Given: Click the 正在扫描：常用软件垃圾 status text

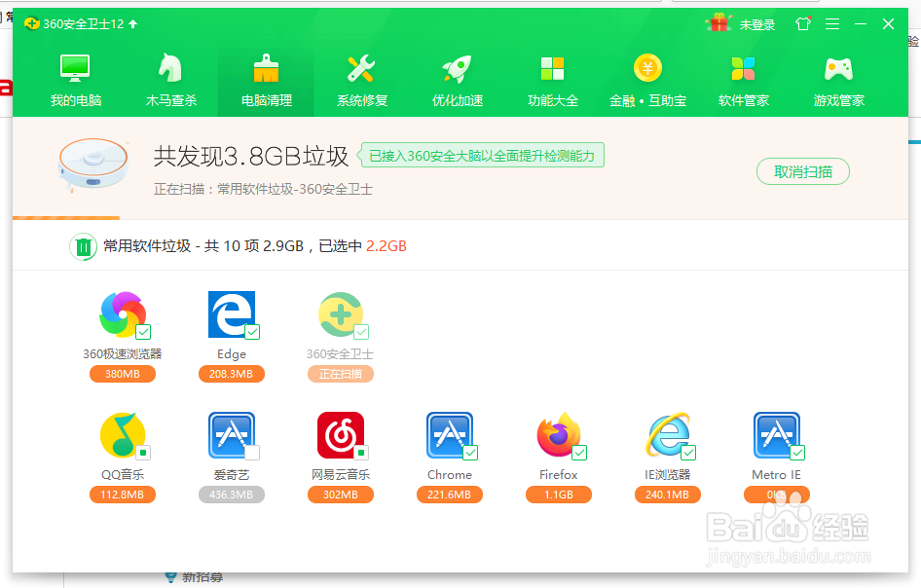Looking at the screenshot, I should (x=263, y=189).
